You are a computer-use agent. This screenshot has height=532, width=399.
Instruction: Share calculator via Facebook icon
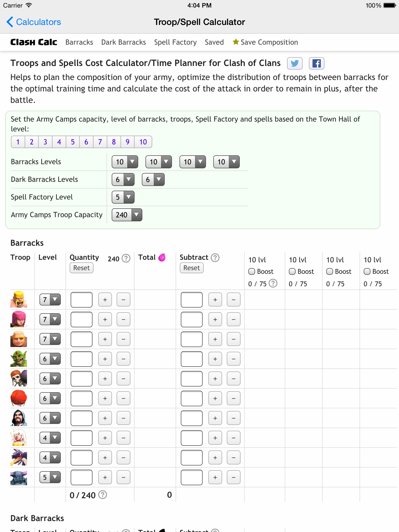click(316, 63)
